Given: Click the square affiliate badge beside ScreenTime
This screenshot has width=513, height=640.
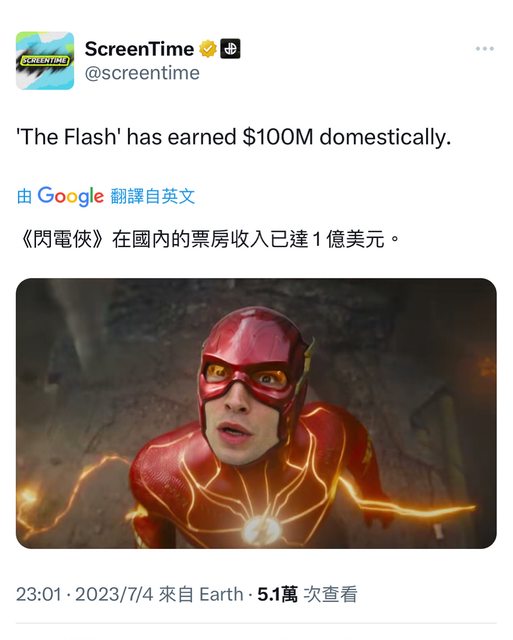Looking at the screenshot, I should pos(230,49).
